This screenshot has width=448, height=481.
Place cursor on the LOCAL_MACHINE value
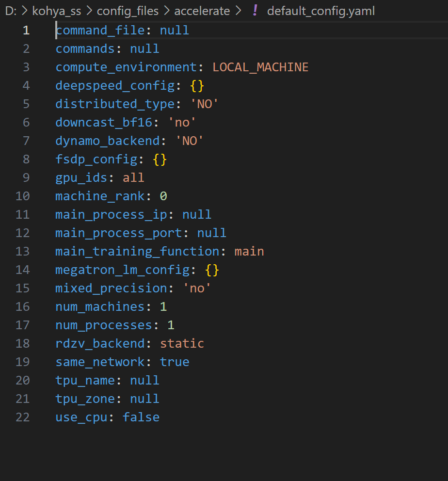(260, 67)
